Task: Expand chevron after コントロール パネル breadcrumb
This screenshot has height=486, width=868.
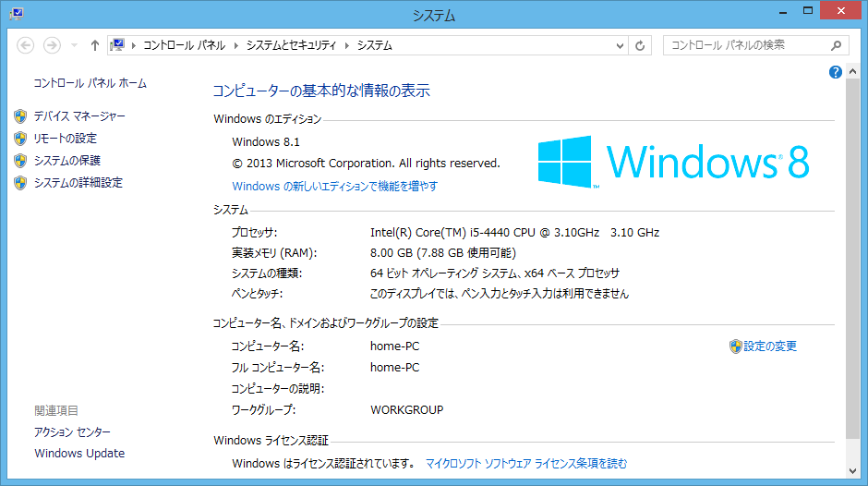Action: pos(235,45)
